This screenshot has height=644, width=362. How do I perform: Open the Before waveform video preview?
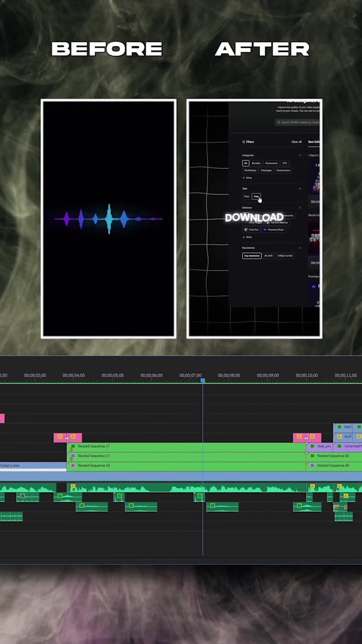[x=109, y=218]
